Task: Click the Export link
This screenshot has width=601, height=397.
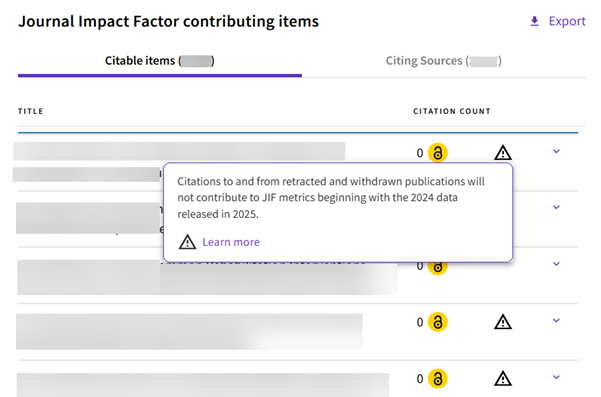Action: coord(567,21)
